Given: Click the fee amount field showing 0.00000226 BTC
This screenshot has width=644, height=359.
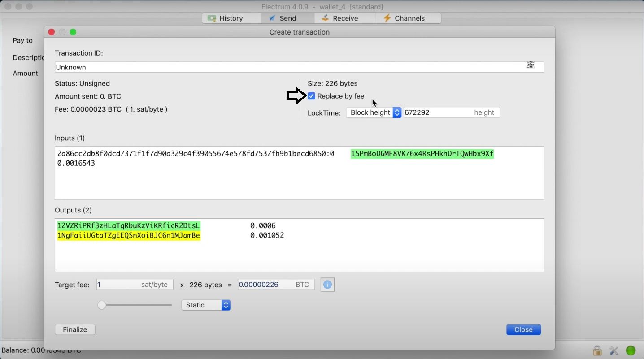Looking at the screenshot, I should pyautogui.click(x=276, y=285).
